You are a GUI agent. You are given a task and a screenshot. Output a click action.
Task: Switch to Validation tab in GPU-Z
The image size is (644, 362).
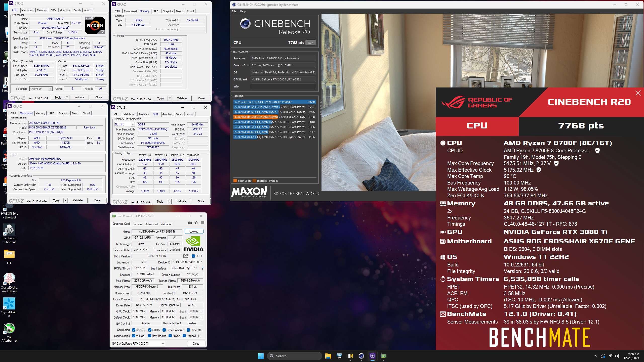pyautogui.click(x=167, y=224)
